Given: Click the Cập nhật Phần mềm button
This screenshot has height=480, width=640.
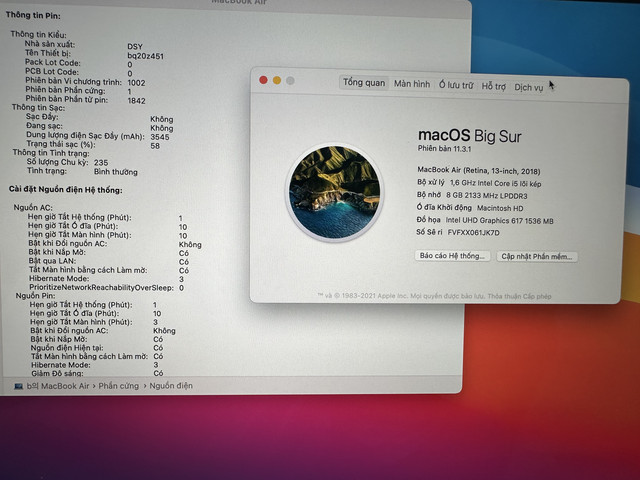Looking at the screenshot, I should 537,257.
